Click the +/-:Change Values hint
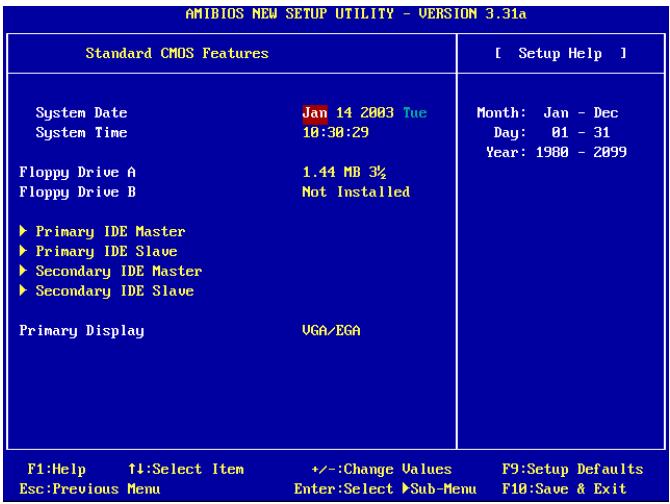 click(382, 469)
